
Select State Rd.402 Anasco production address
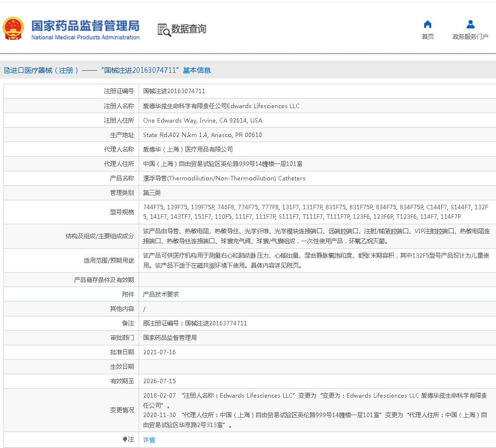coord(202,135)
